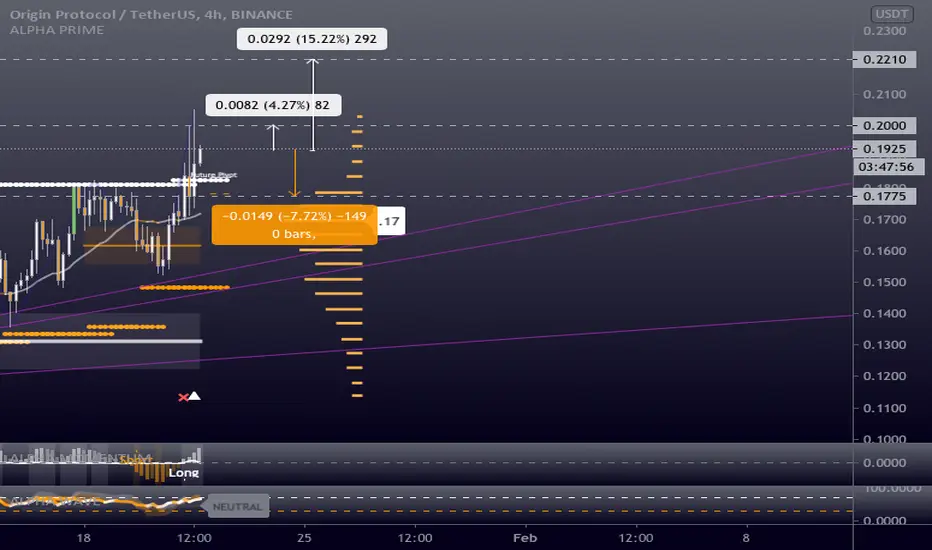
Task: Click the 0.1500 price axis value
Action: (884, 282)
